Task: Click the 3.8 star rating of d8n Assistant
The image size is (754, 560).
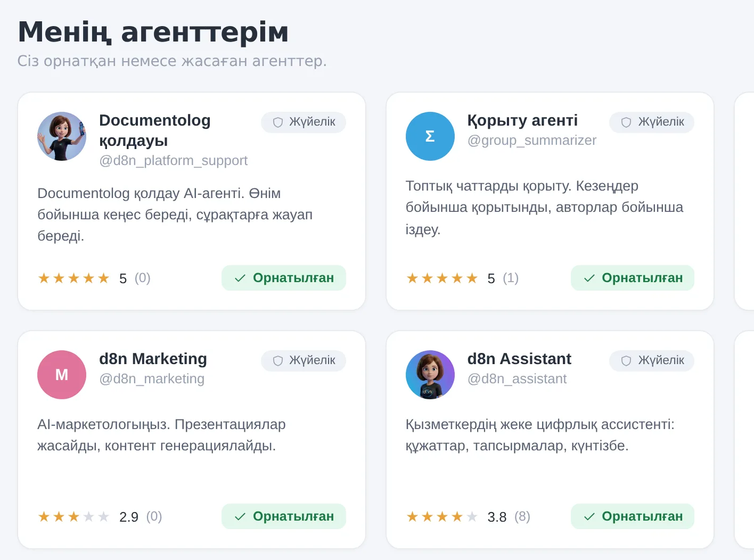Action: pos(442,517)
